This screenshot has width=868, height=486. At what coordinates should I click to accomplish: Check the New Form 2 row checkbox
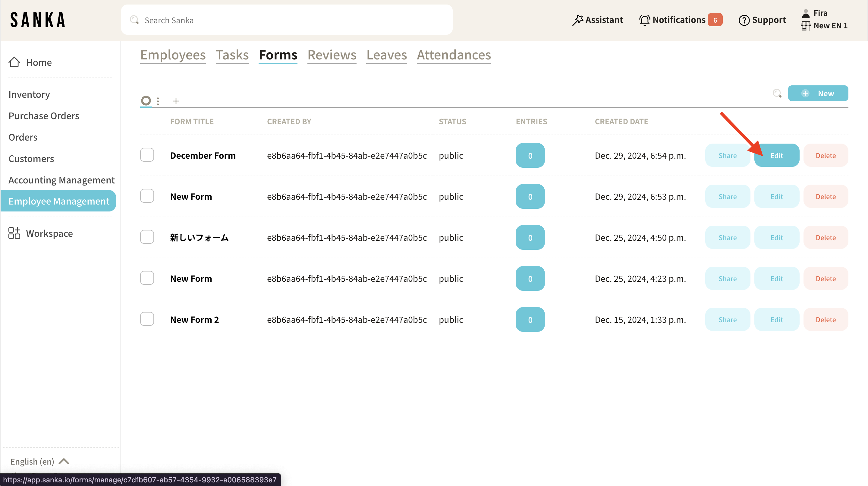[147, 319]
